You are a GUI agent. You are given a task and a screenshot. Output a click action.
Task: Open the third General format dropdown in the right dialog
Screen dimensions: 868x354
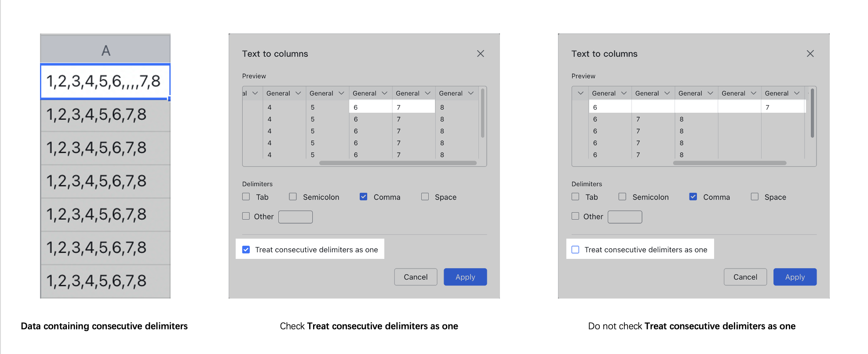[696, 93]
